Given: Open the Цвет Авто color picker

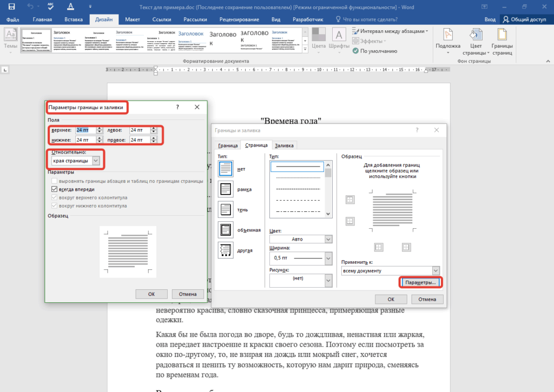Looking at the screenshot, I should point(328,239).
